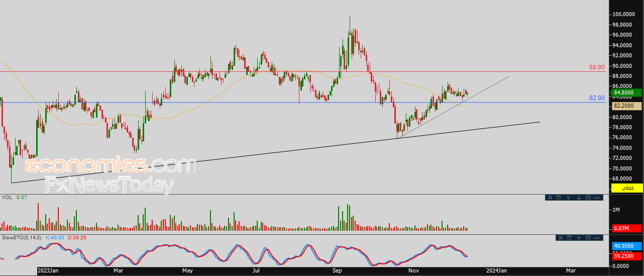The height and width of the screenshot is (276, 644).
Task: Click the 1M volume axis label
Action: click(x=615, y=209)
